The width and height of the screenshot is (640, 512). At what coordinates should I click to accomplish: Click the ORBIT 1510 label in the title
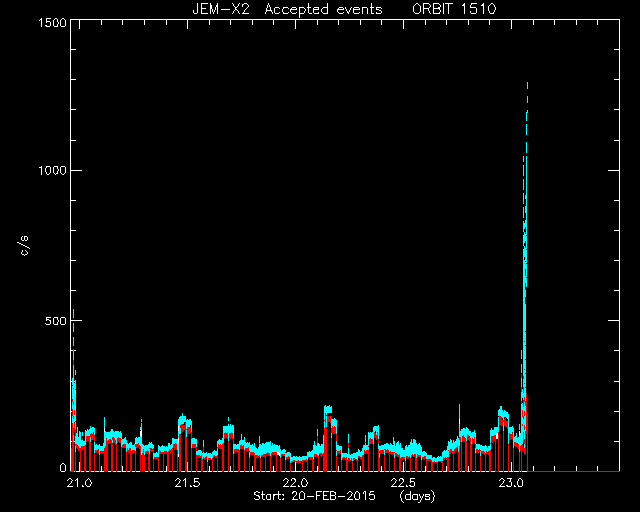click(454, 9)
